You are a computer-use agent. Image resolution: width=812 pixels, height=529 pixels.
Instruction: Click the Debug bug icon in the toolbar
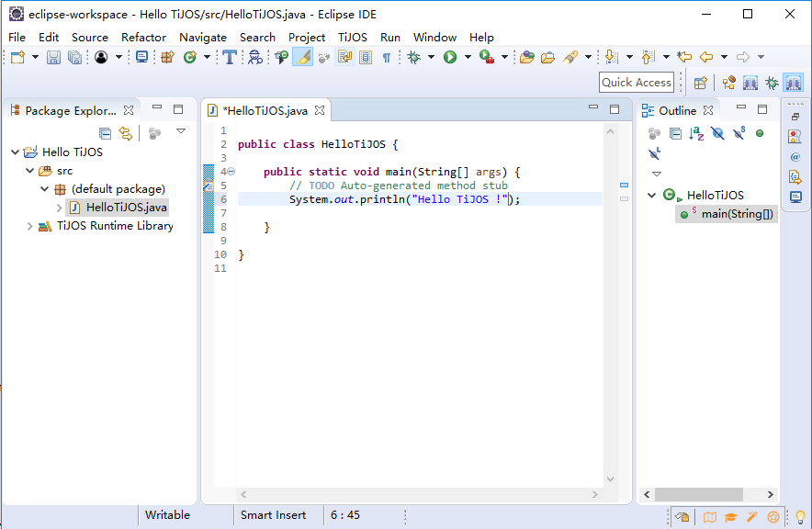tap(413, 57)
